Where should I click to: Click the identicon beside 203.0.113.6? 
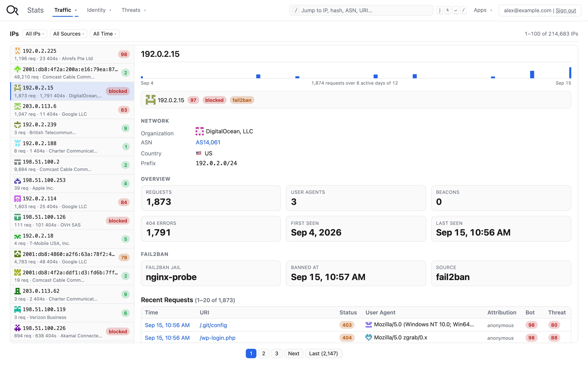point(18,106)
